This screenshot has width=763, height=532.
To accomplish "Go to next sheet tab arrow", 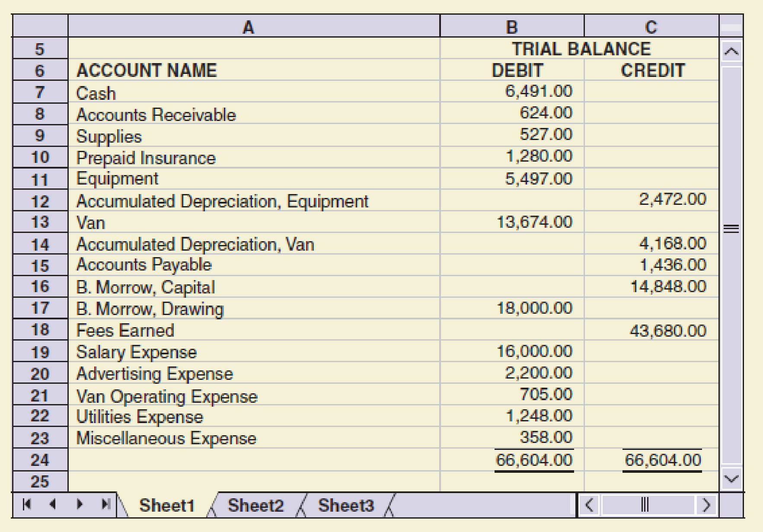I will tap(80, 504).
